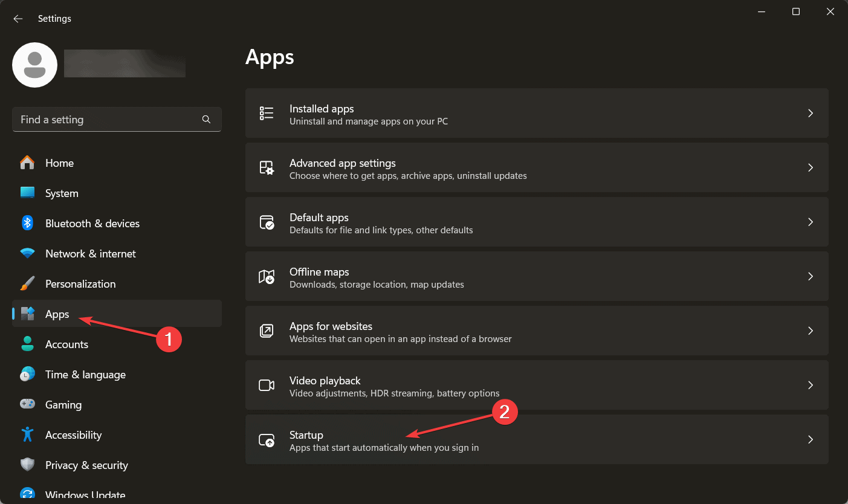The height and width of the screenshot is (504, 848).
Task: Click 'Video adjustments, HDR streaming, battery options'
Action: pos(394,393)
